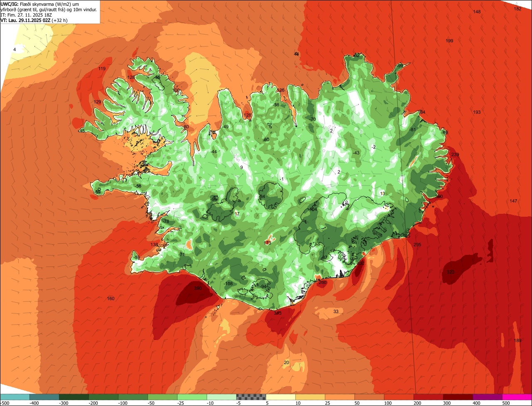Click the -200 to -100 dark green swatch
This screenshot has height=406, width=532.
point(103,397)
